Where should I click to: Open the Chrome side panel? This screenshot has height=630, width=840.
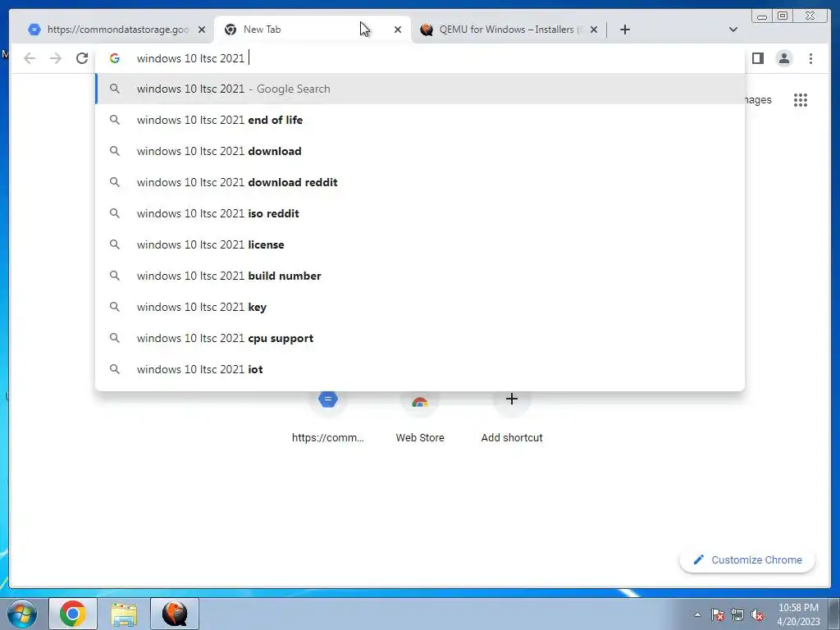pyautogui.click(x=757, y=58)
